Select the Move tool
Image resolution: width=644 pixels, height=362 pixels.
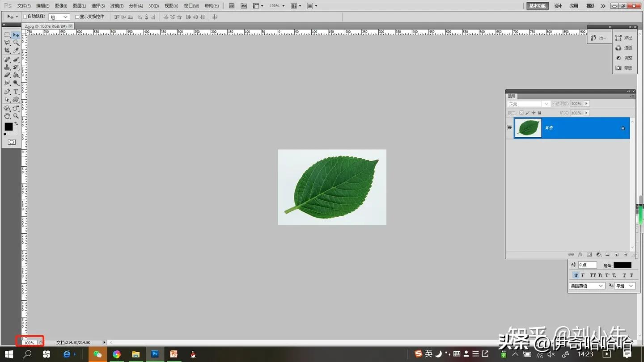tap(16, 35)
